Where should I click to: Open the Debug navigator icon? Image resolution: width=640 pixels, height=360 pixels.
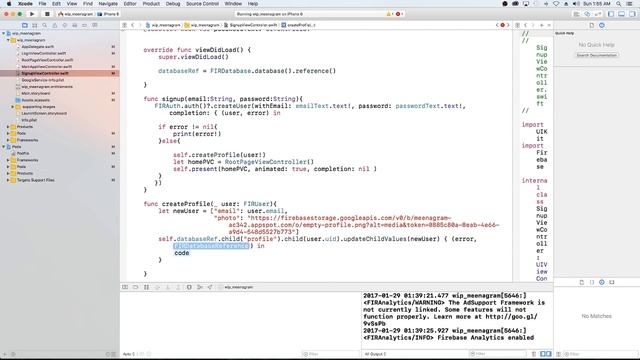[75, 25]
